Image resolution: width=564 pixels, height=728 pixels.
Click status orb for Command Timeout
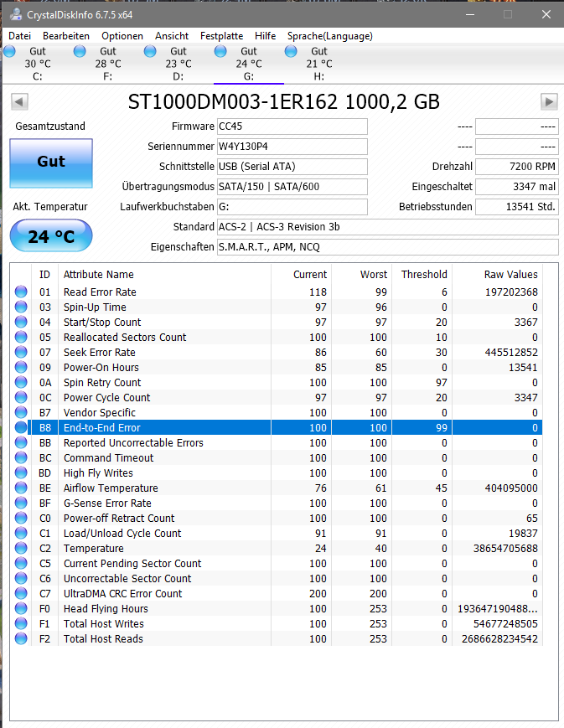click(21, 457)
